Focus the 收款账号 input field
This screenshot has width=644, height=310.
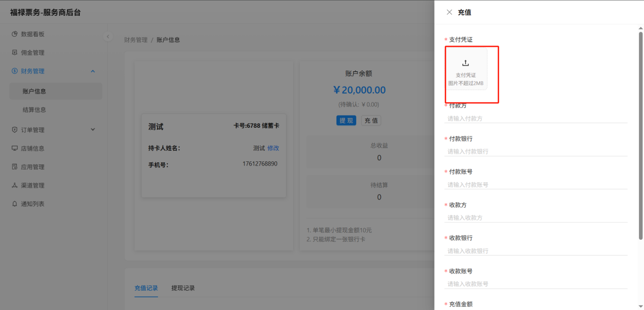tap(536, 284)
